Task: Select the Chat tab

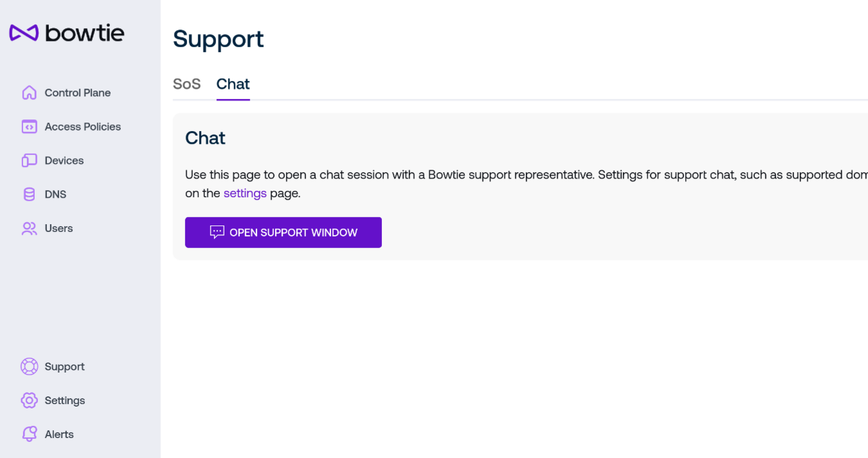Action: pos(233,84)
